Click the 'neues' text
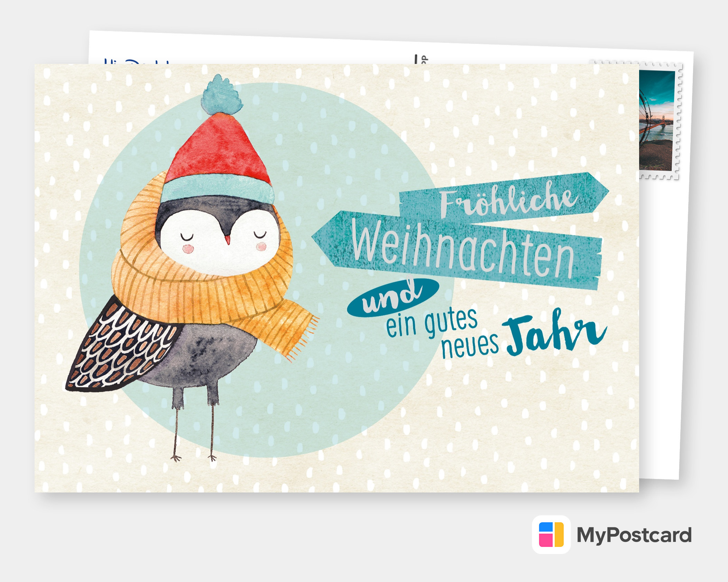The image size is (728, 582). tap(470, 345)
